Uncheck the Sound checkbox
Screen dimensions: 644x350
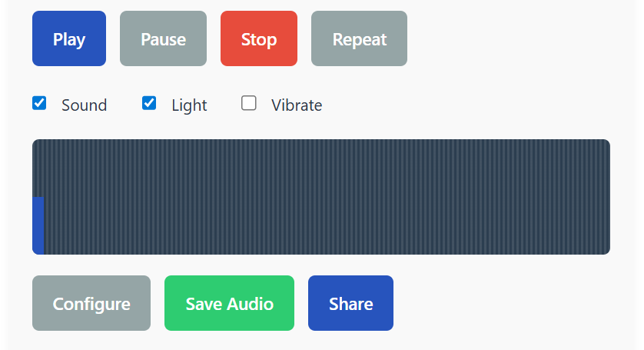[39, 103]
